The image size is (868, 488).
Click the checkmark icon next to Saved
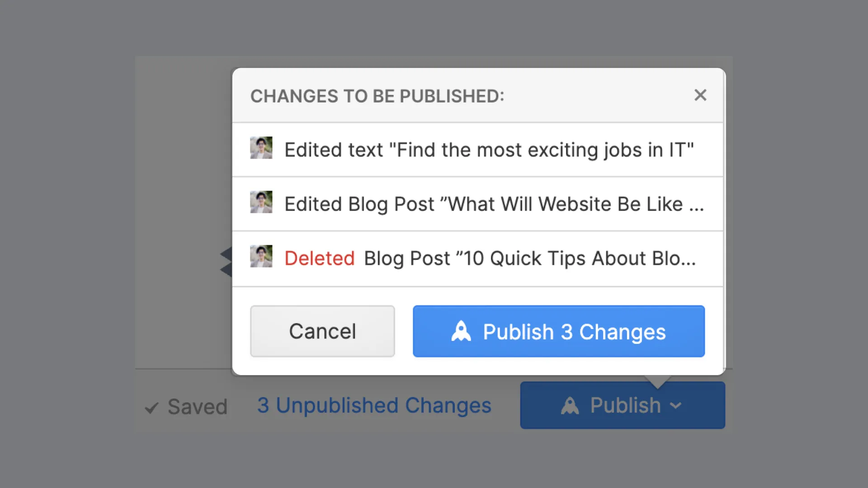(x=151, y=408)
